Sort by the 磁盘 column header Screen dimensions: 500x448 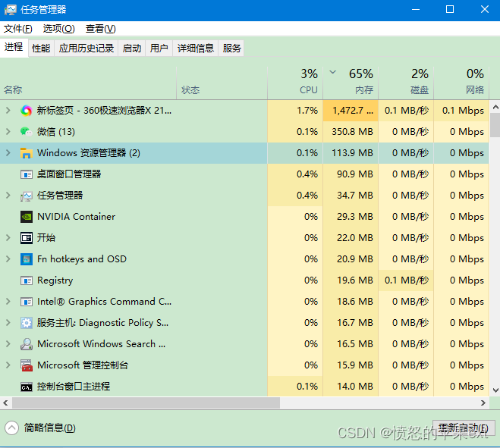point(406,83)
